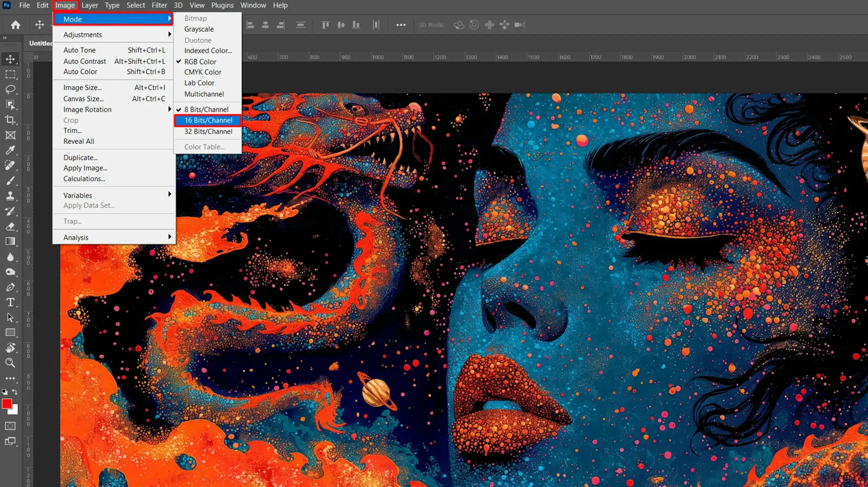
Task: Click the 3D video camera icon
Action: [x=519, y=25]
